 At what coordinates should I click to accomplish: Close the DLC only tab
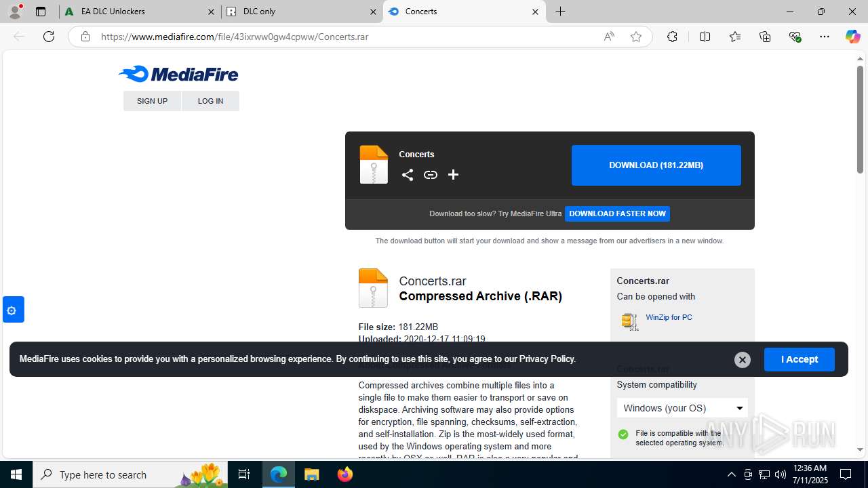(x=373, y=12)
